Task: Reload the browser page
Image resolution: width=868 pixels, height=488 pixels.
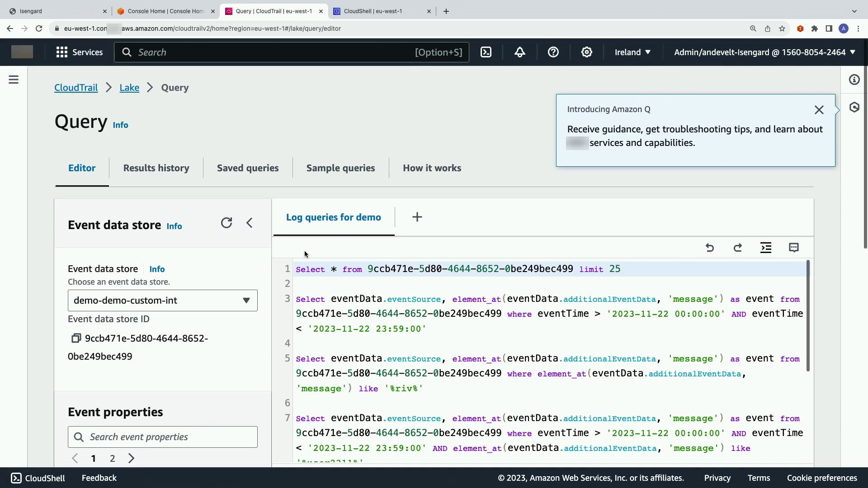Action: pos(39,28)
